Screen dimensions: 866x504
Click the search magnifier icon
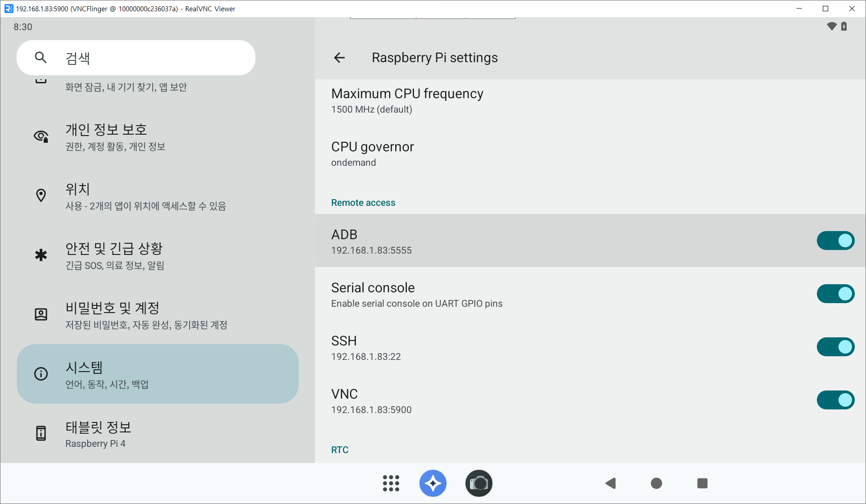point(41,58)
